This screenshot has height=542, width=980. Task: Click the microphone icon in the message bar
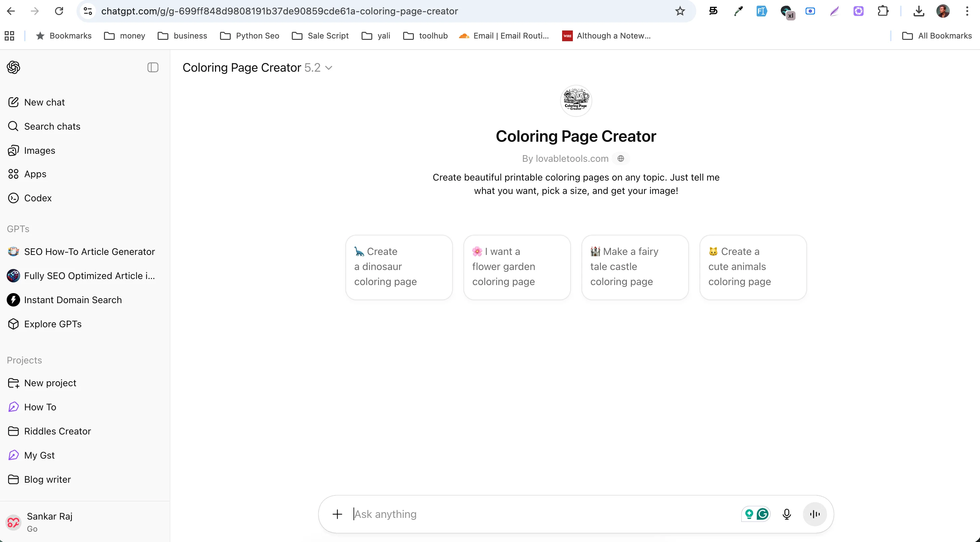coord(787,514)
